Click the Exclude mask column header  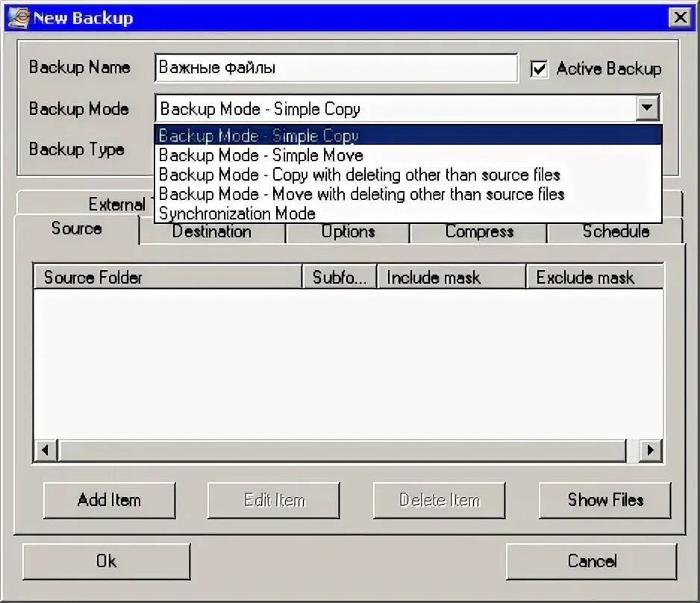[x=595, y=277]
